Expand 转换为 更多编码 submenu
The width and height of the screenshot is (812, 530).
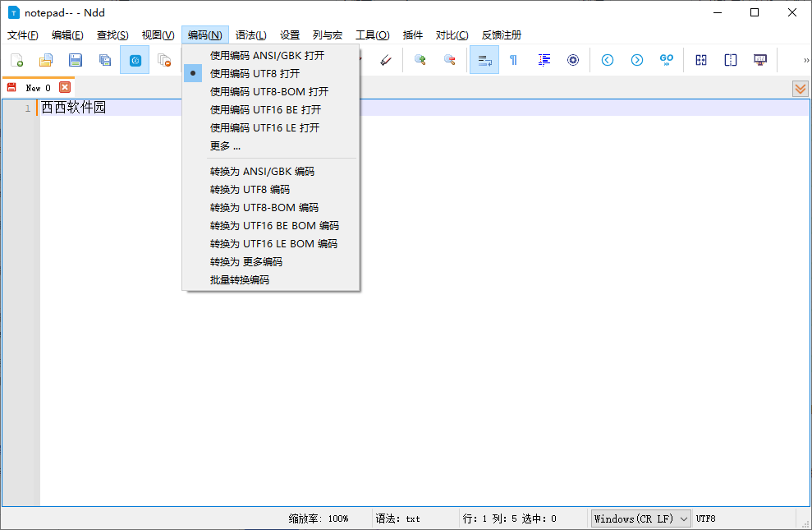271,262
